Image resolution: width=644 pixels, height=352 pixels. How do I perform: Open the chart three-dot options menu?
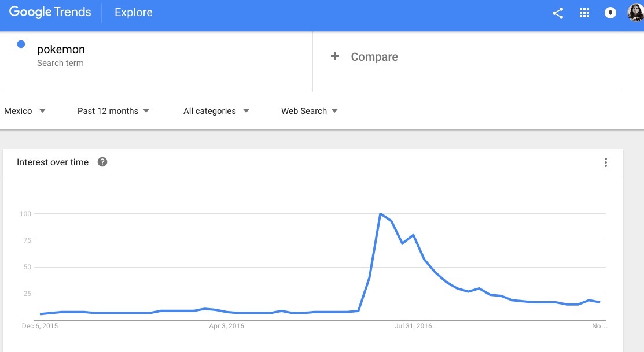point(605,162)
